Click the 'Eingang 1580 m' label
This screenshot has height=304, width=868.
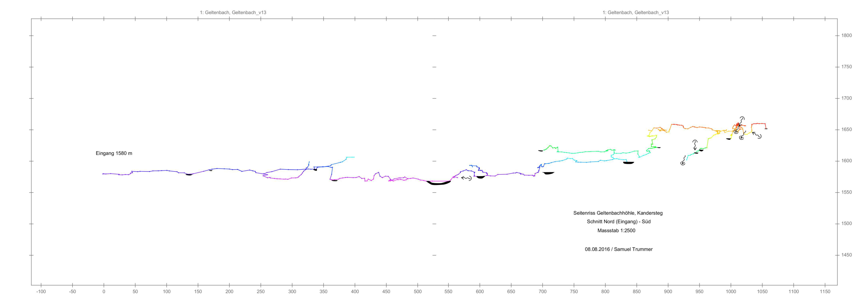tap(114, 153)
